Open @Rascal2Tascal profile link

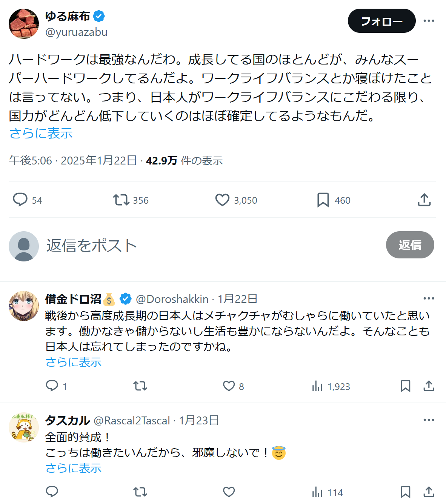(132, 420)
